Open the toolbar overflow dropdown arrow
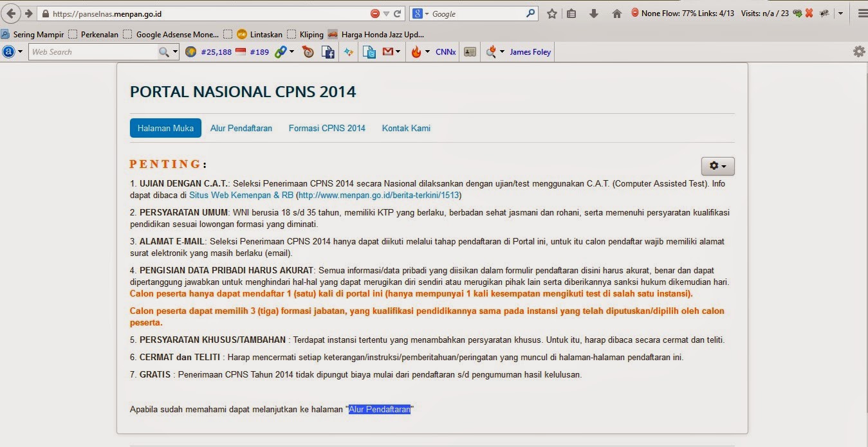 (840, 14)
